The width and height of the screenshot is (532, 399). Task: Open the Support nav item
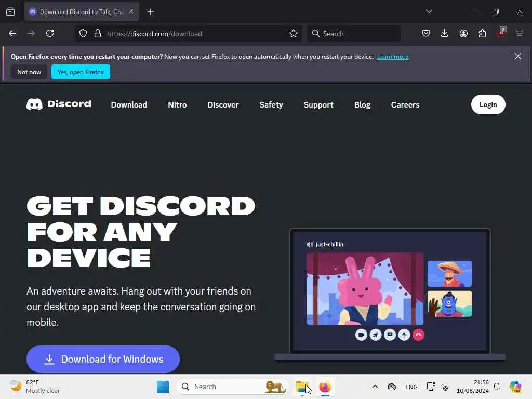pyautogui.click(x=318, y=105)
